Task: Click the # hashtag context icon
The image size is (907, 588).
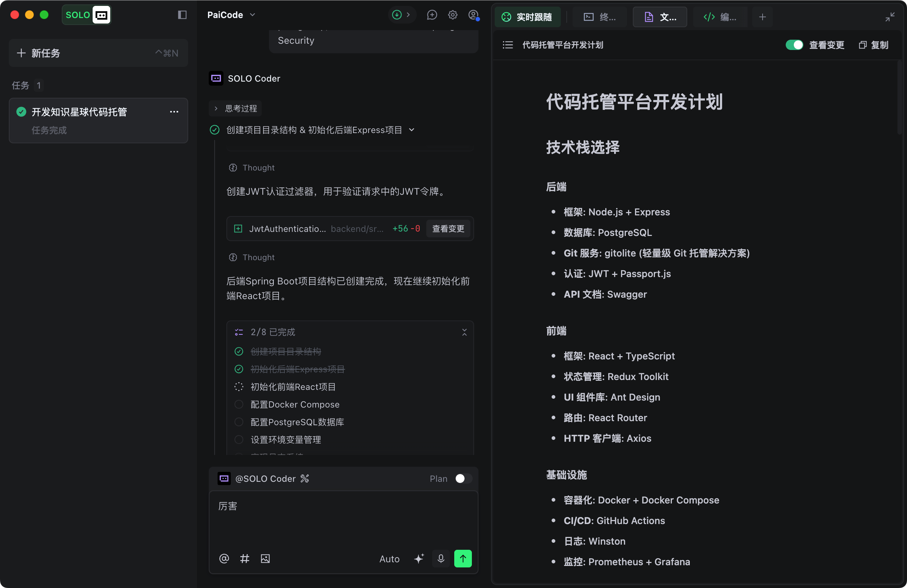Action: coord(245,559)
